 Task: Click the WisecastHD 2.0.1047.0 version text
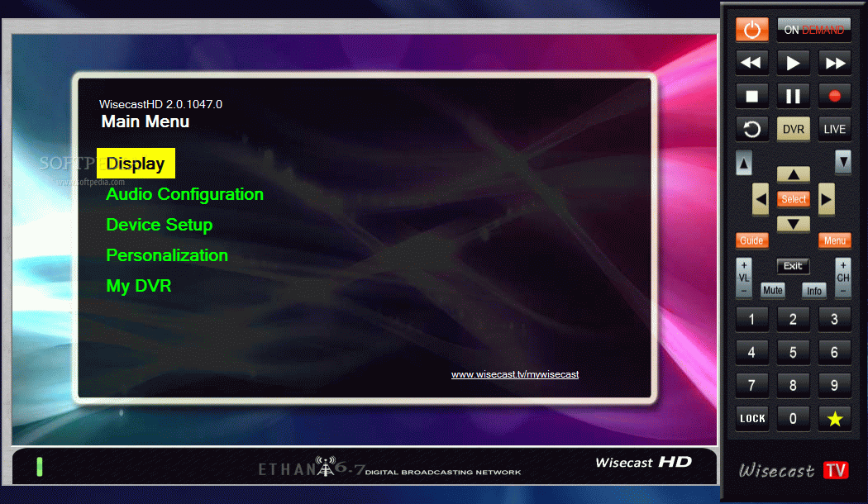[x=160, y=104]
